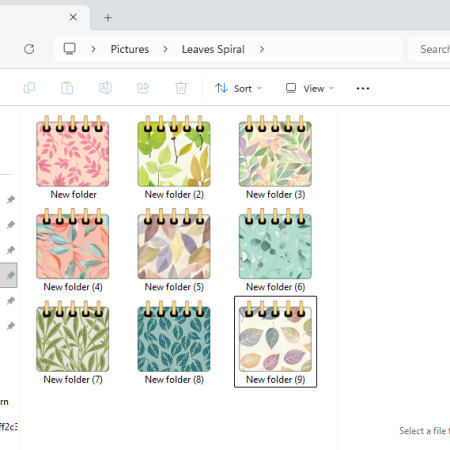Viewport: 450px width, 450px height.
Task: Open the Sort dropdown
Action: [238, 88]
